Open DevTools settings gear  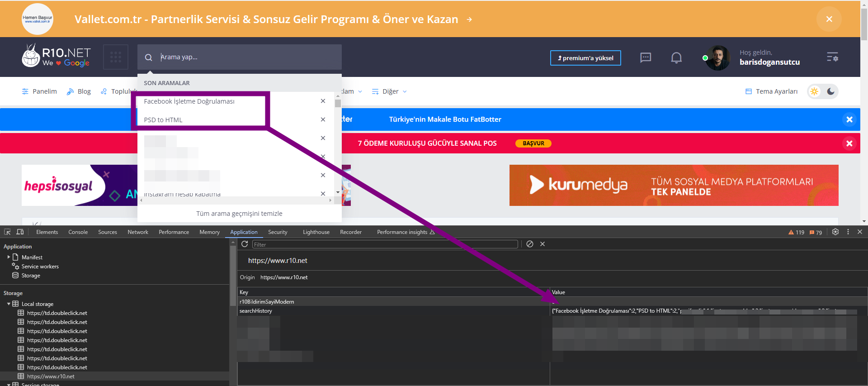click(835, 232)
